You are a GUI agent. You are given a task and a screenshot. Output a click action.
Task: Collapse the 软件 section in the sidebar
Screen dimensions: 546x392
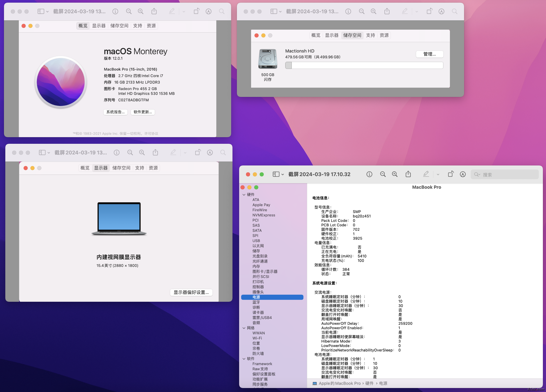click(x=244, y=359)
